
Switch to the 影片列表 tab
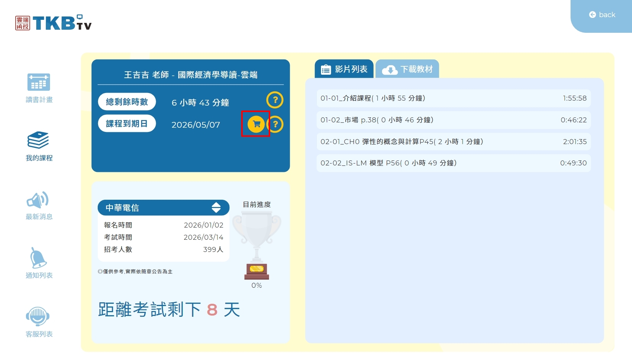(344, 69)
